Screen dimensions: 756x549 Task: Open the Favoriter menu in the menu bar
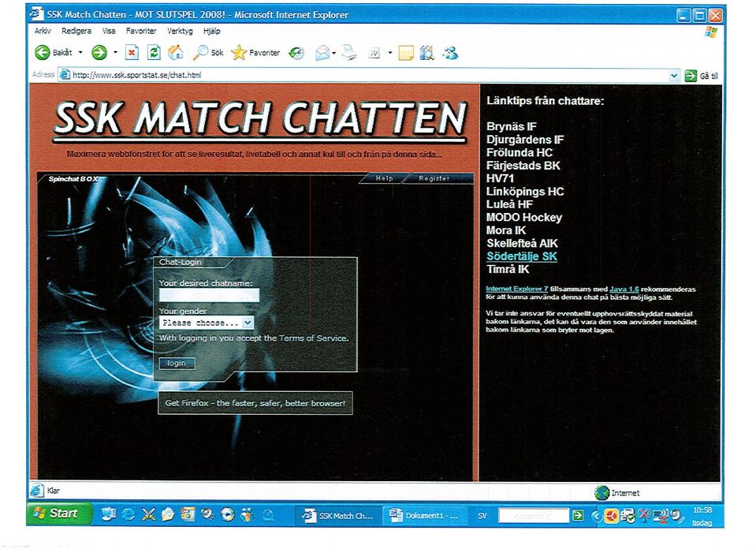click(x=141, y=31)
